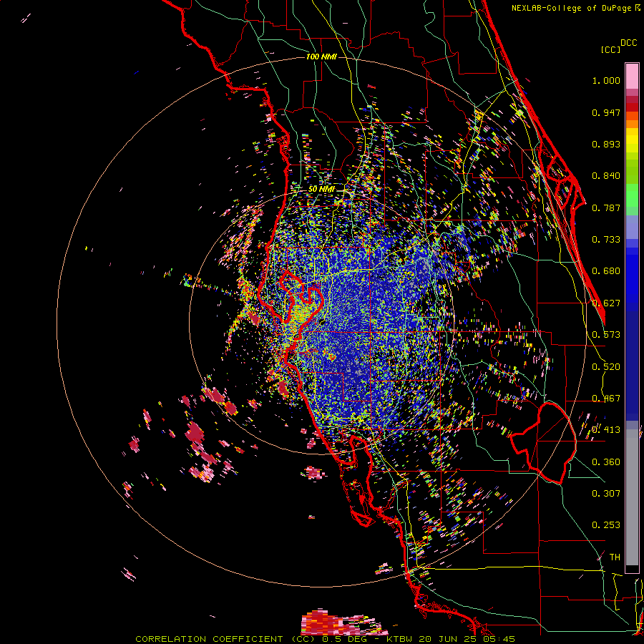Pick the light pink swatch atop the color bar
This screenshot has width=644, height=644.
(x=632, y=76)
